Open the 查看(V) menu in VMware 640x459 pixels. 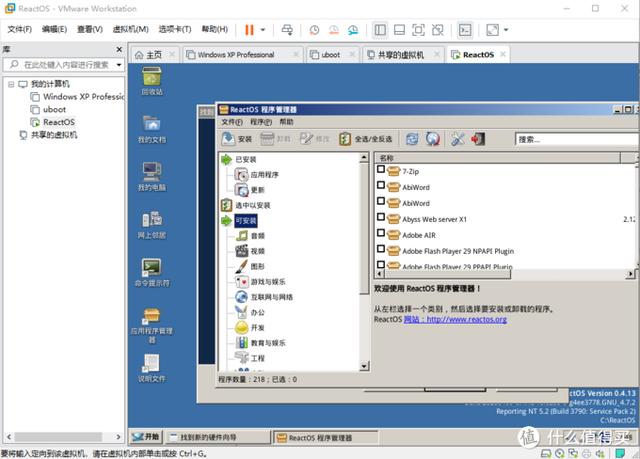tap(90, 29)
